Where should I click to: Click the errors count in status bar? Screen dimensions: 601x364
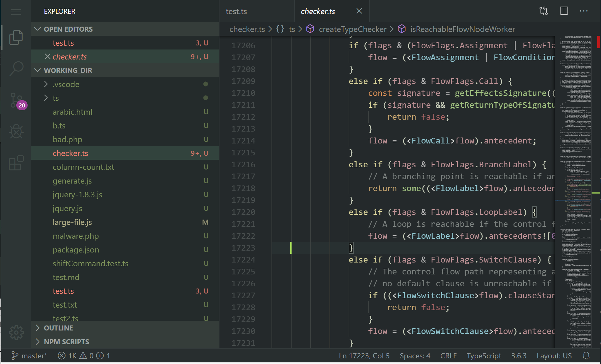[67, 356]
